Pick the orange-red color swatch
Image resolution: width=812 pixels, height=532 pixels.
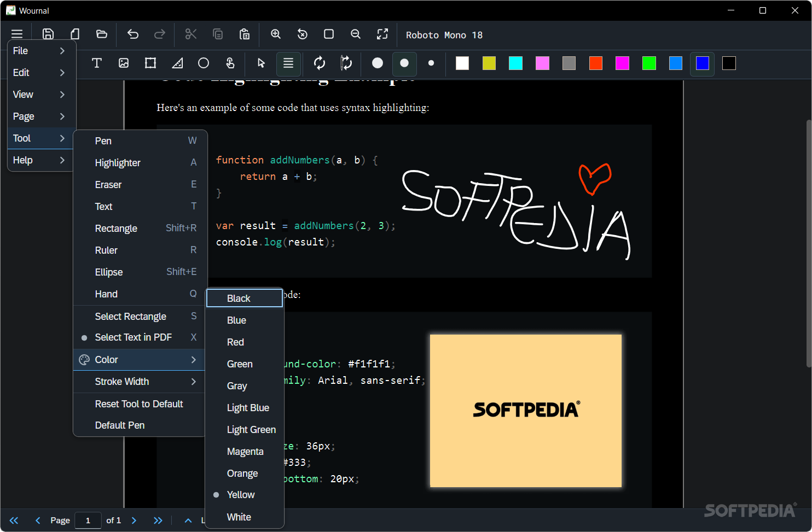(x=596, y=63)
